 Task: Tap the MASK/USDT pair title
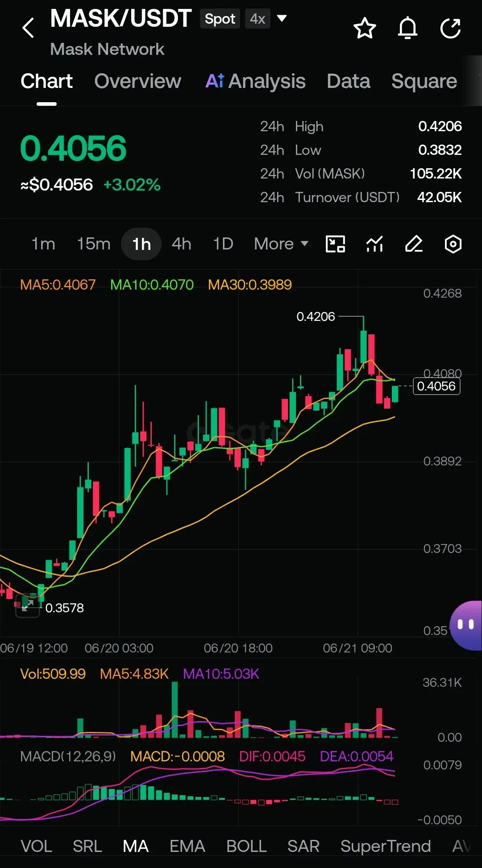click(121, 19)
